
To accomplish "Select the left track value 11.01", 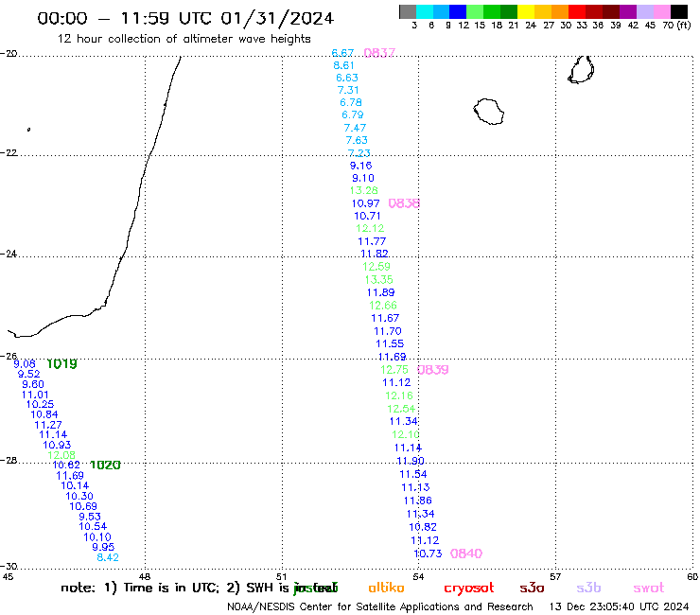I will tap(35, 395).
